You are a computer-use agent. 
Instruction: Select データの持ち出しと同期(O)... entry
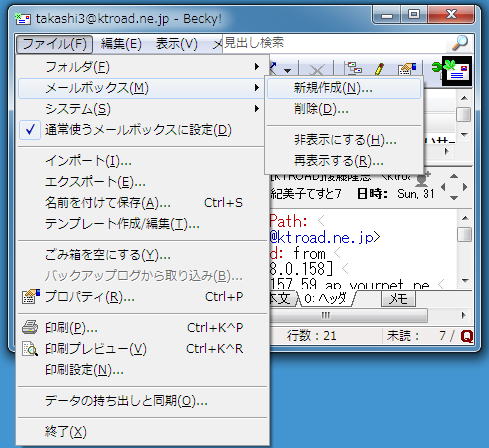click(x=142, y=401)
